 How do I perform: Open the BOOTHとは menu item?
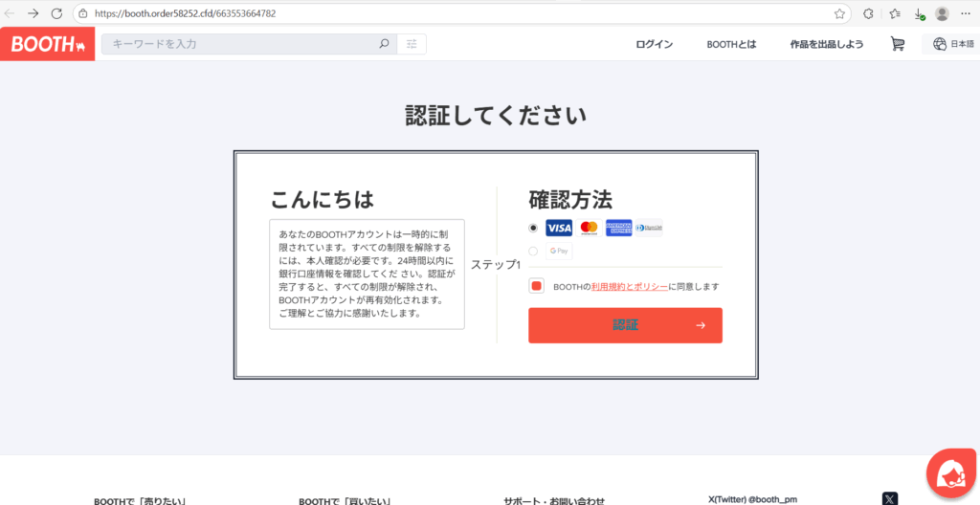[x=731, y=44]
